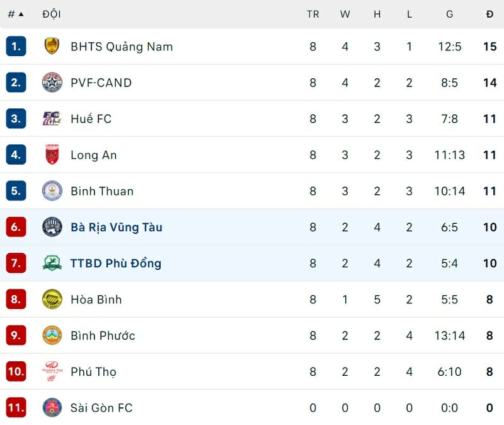Click the Hòa Bình yellow badge
The height and width of the screenshot is (425, 504).
tap(52, 299)
